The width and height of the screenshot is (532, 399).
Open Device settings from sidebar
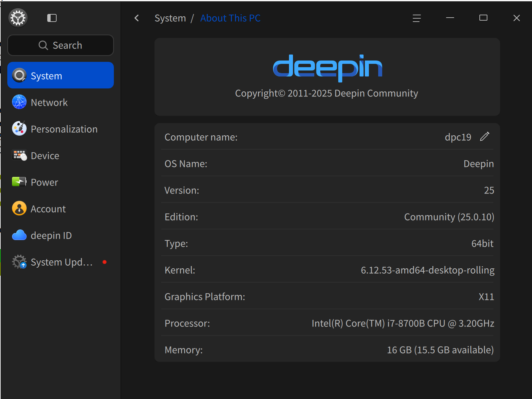coord(61,156)
